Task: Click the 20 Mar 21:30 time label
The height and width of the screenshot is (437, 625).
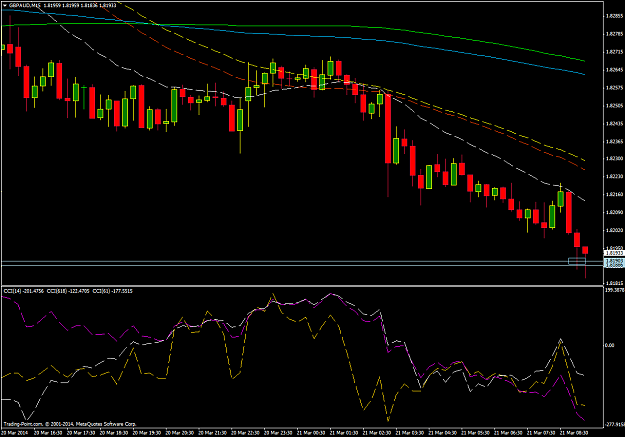Action: pyautogui.click(x=212, y=433)
